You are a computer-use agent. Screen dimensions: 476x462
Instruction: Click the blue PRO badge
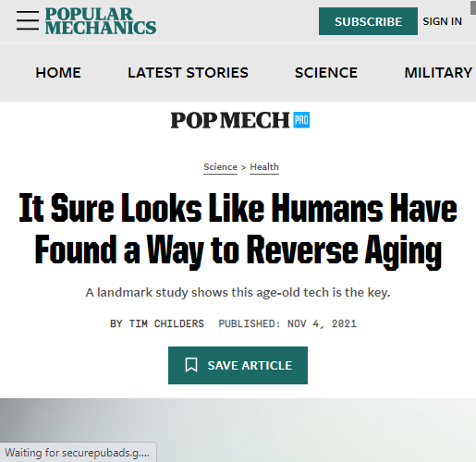[x=301, y=120]
